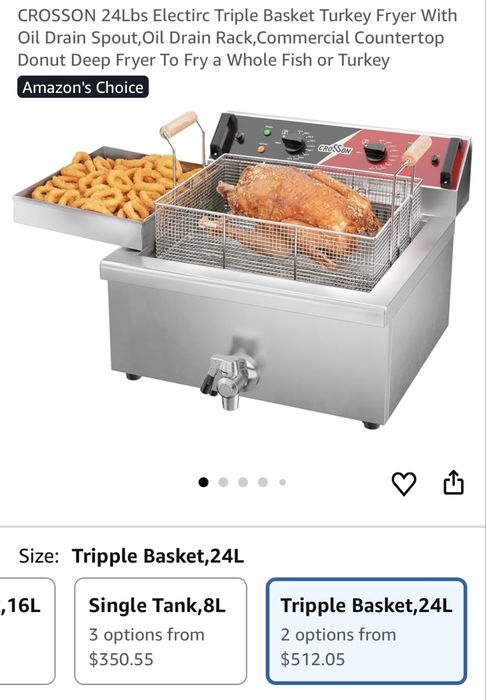486x700 pixels.
Task: Select the first black carousel dot
Action: point(204,482)
